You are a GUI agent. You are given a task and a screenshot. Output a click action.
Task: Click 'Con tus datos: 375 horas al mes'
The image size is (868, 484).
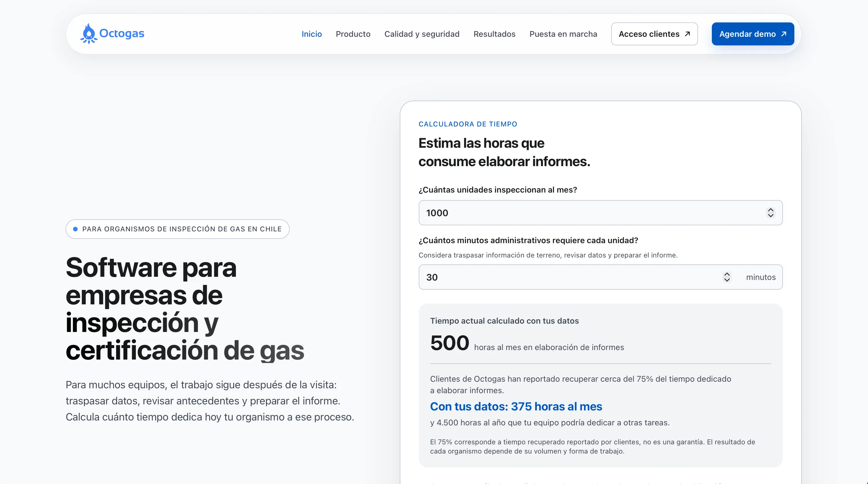point(516,406)
